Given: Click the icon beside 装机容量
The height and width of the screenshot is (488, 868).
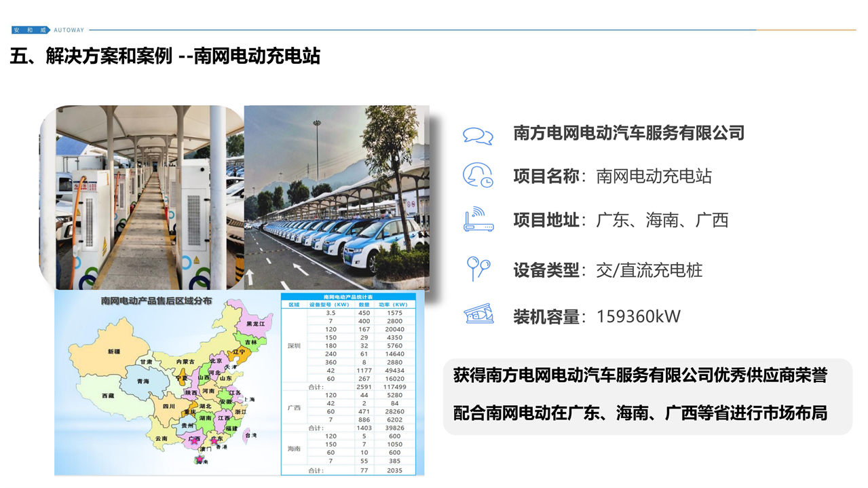Looking at the screenshot, I should (478, 314).
